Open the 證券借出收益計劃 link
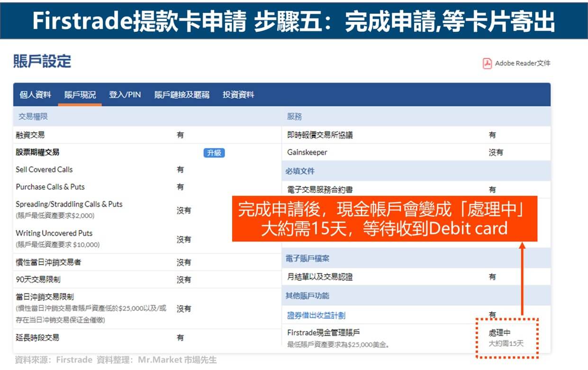Viewport: 588px width, 370px height. pos(316,315)
